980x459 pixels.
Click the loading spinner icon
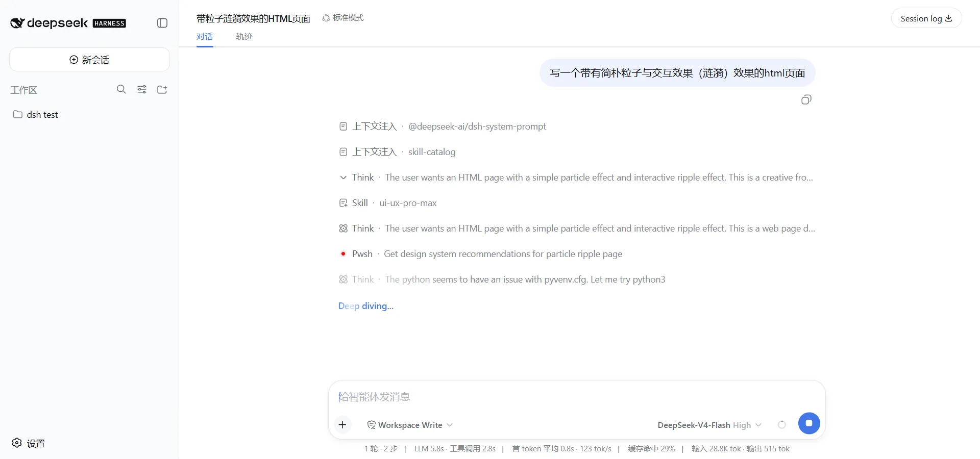pyautogui.click(x=781, y=424)
